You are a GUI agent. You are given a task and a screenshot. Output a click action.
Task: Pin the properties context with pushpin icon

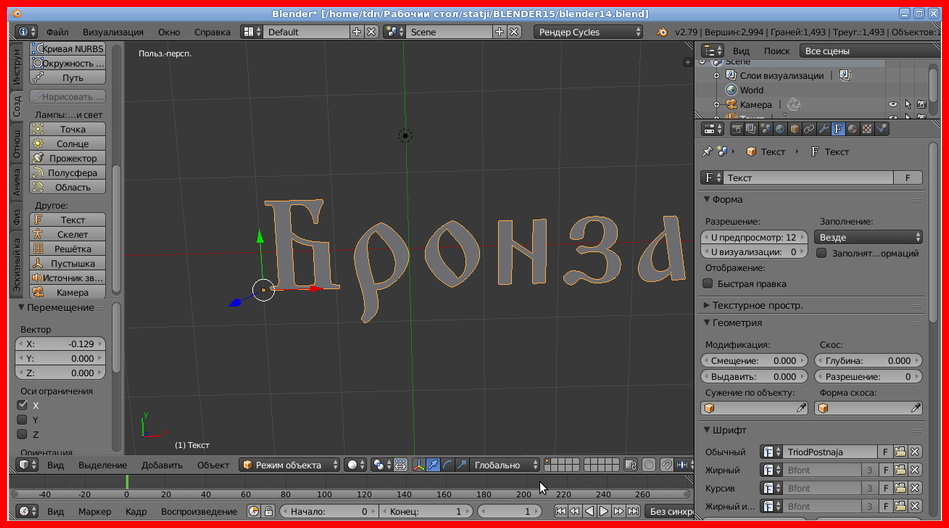(x=707, y=151)
